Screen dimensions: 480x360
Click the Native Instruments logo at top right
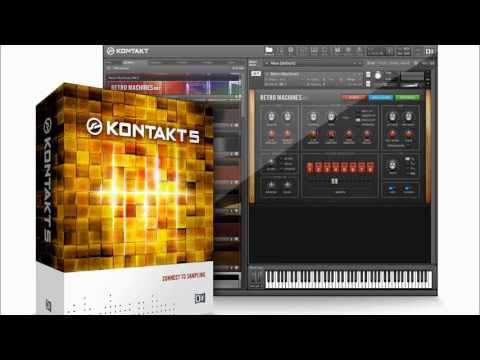pyautogui.click(x=430, y=51)
